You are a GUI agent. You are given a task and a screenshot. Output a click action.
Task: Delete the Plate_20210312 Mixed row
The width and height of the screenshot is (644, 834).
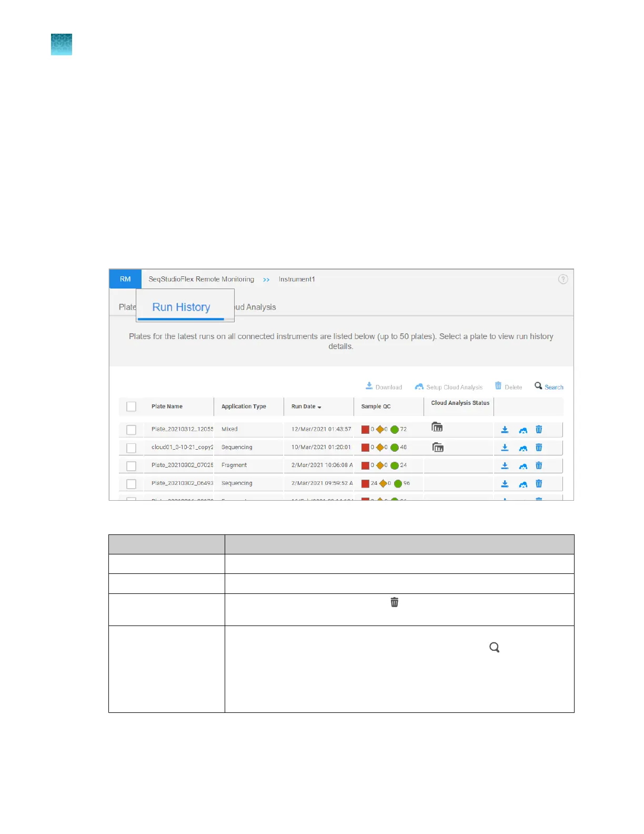coord(539,430)
